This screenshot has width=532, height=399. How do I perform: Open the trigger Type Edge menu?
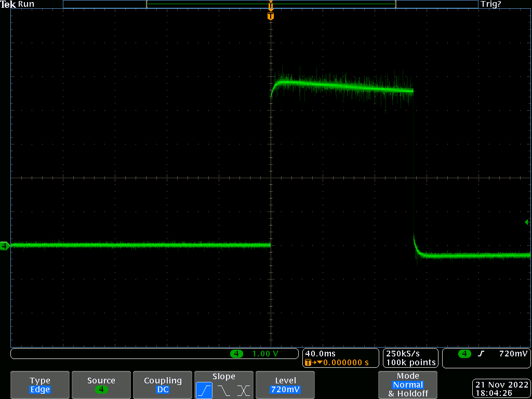(x=40, y=385)
